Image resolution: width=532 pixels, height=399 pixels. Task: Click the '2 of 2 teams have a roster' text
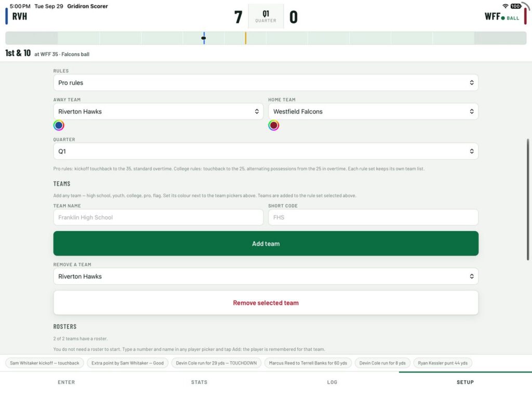pyautogui.click(x=81, y=339)
